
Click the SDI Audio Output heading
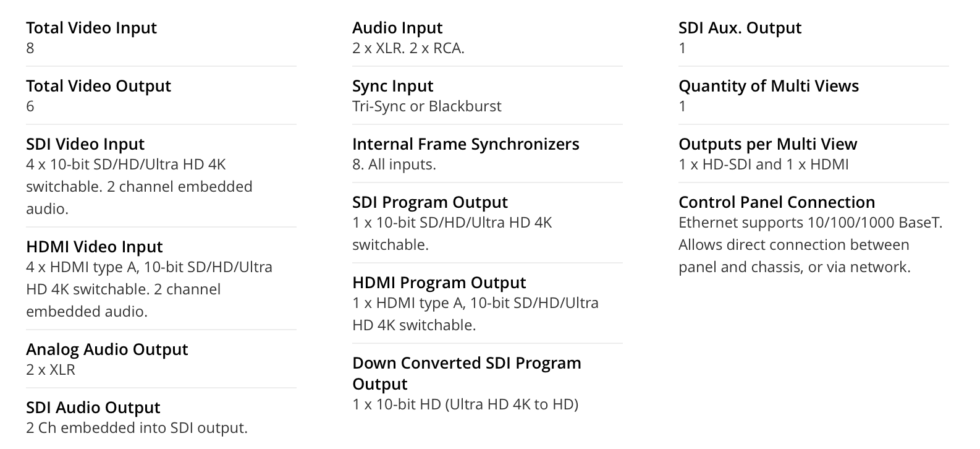coord(93,408)
